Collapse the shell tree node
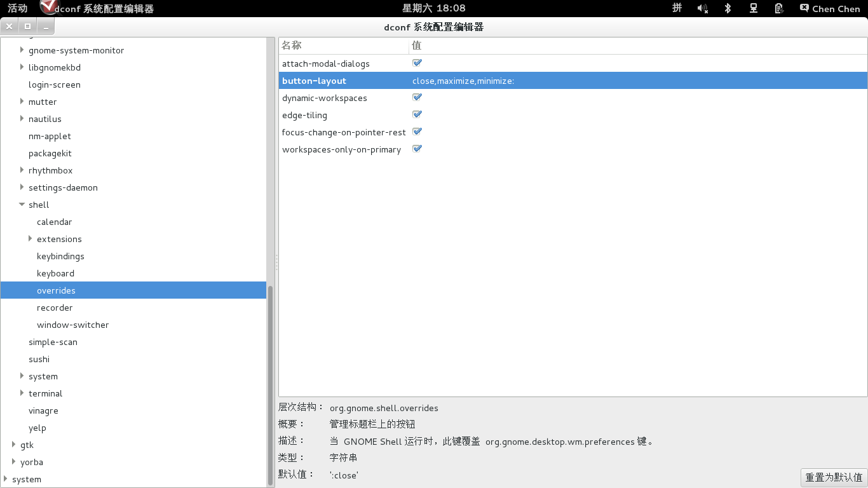Viewport: 868px width, 488px height. [x=22, y=205]
